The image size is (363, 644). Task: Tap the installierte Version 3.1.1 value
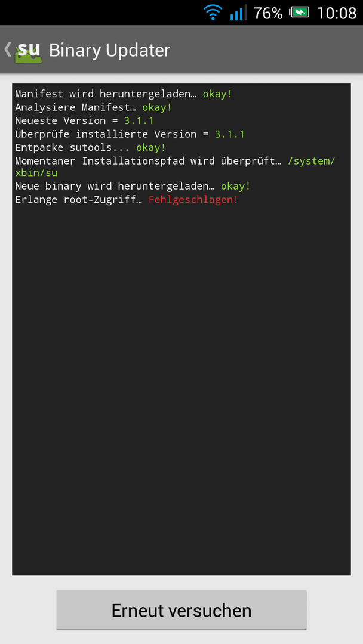point(229,134)
